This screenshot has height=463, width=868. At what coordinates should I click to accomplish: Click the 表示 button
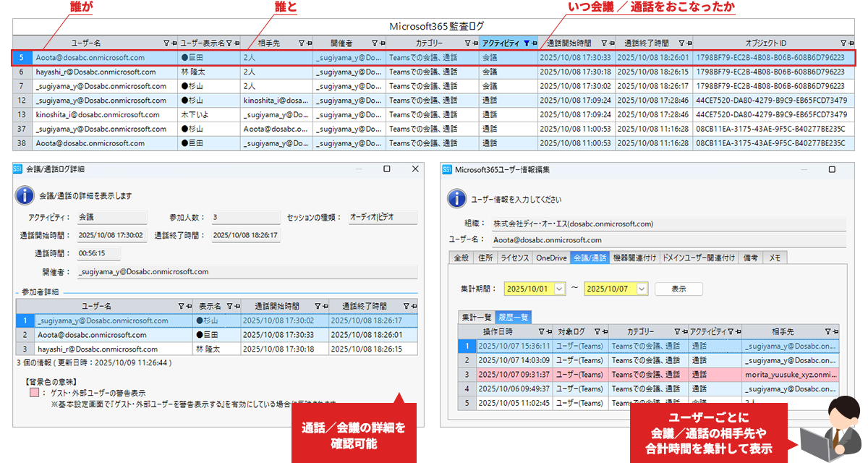point(678,289)
